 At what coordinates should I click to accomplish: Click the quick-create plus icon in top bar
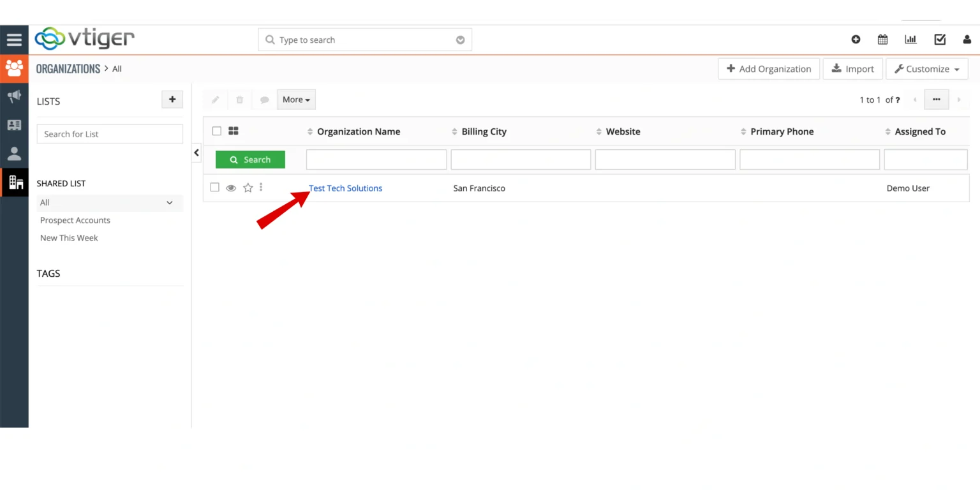click(x=856, y=39)
